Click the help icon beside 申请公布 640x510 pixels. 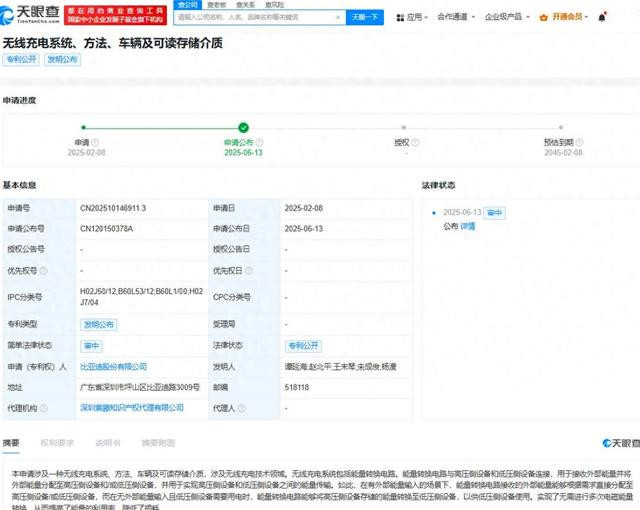(x=264, y=142)
